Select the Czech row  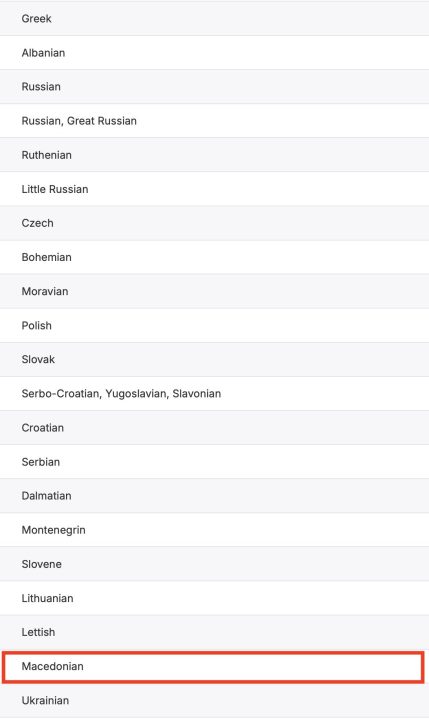pos(214,223)
